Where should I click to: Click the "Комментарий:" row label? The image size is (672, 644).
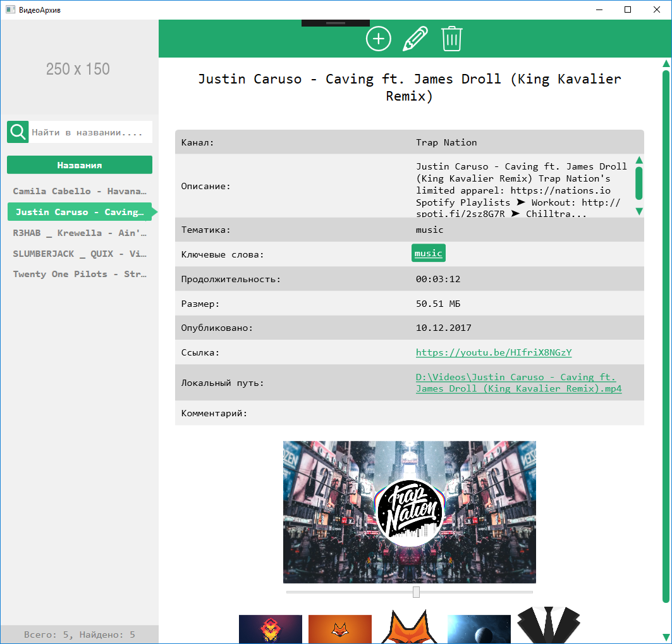(214, 413)
